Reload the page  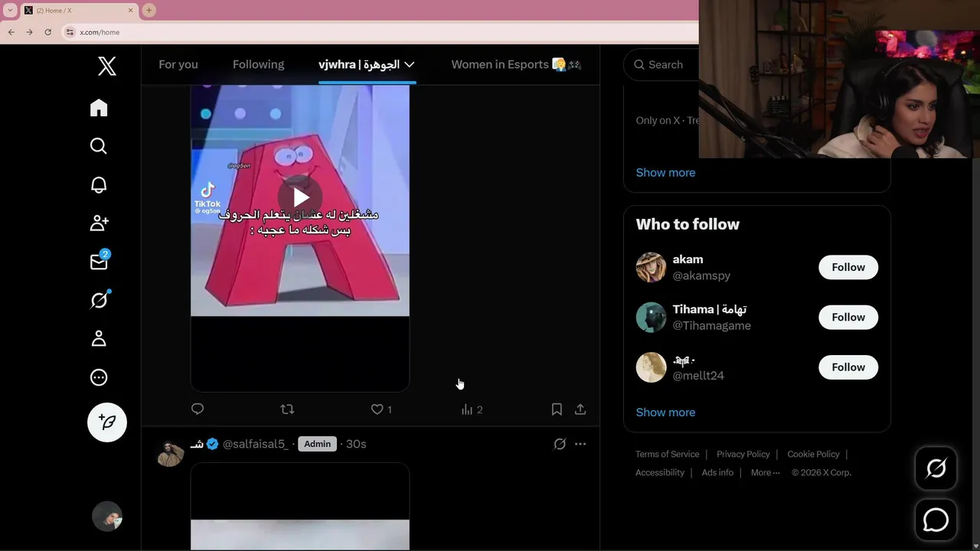(x=47, y=32)
